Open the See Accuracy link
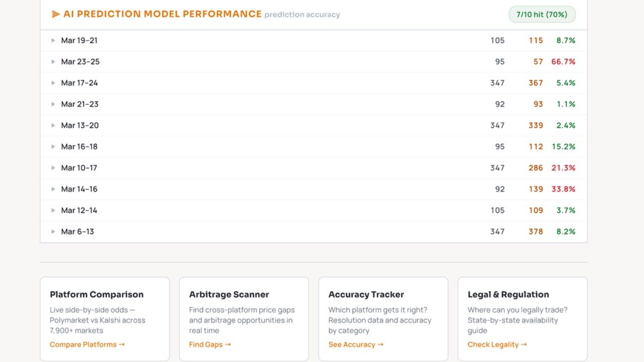 (356, 344)
